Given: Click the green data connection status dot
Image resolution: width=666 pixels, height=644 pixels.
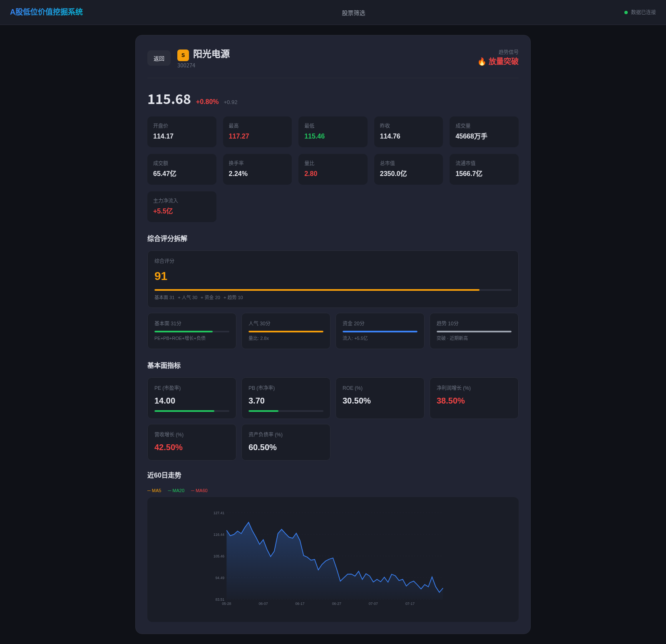Looking at the screenshot, I should tap(626, 12).
